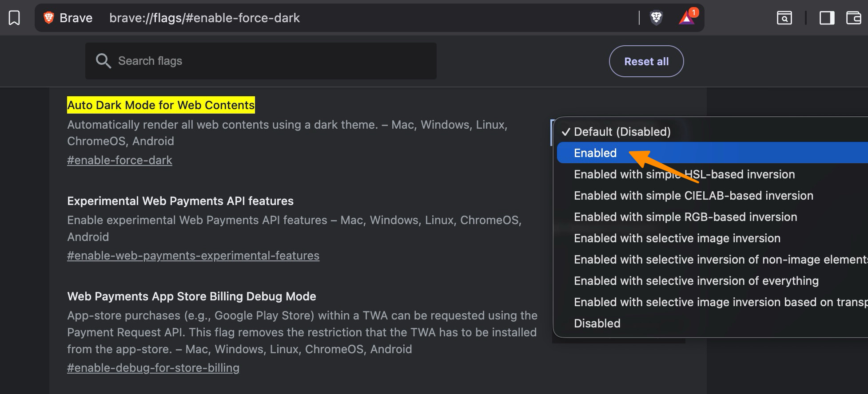Viewport: 868px width, 394px height.
Task: Open Brave Rewards triangle icon
Action: coord(687,17)
